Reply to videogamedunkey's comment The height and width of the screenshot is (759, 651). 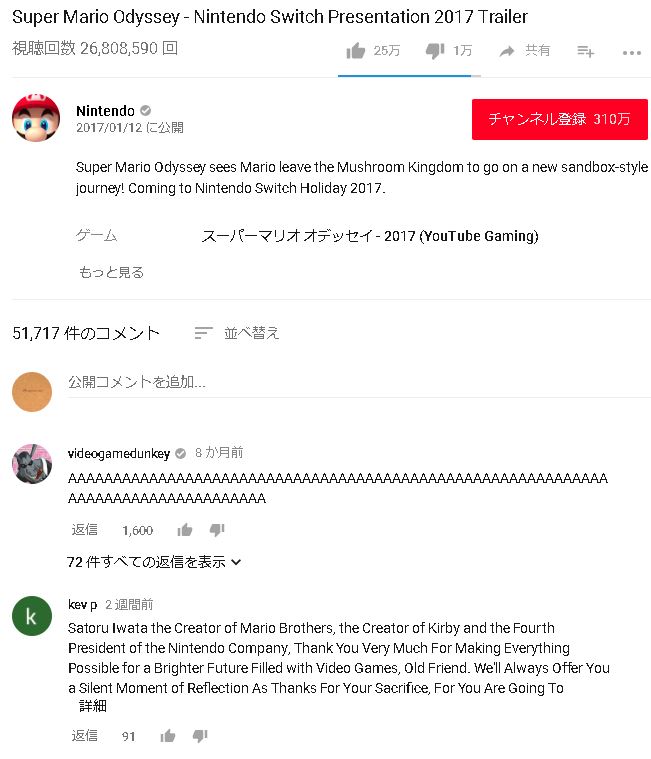[85, 530]
